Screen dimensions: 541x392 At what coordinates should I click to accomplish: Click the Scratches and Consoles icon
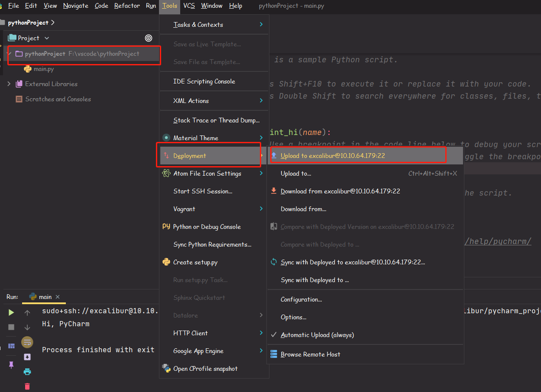click(x=19, y=99)
